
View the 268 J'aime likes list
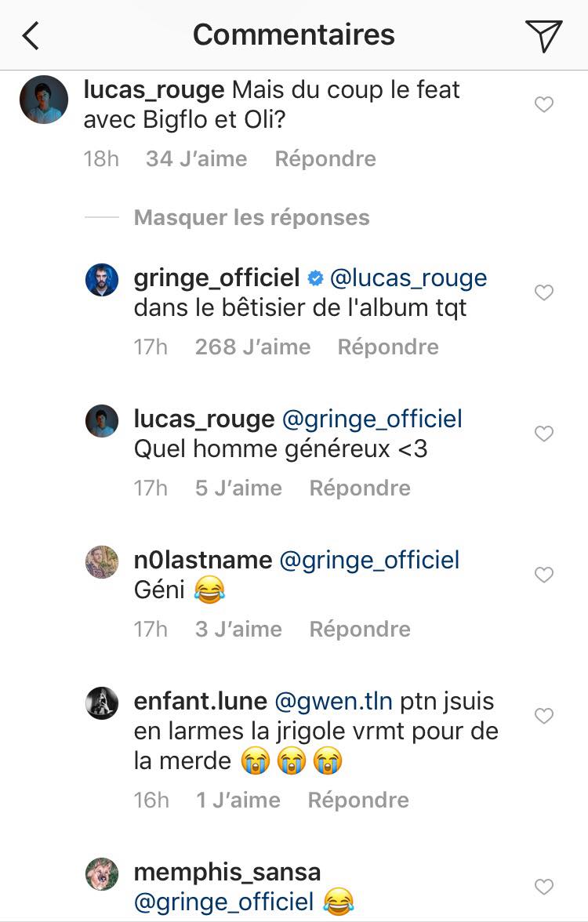252,347
